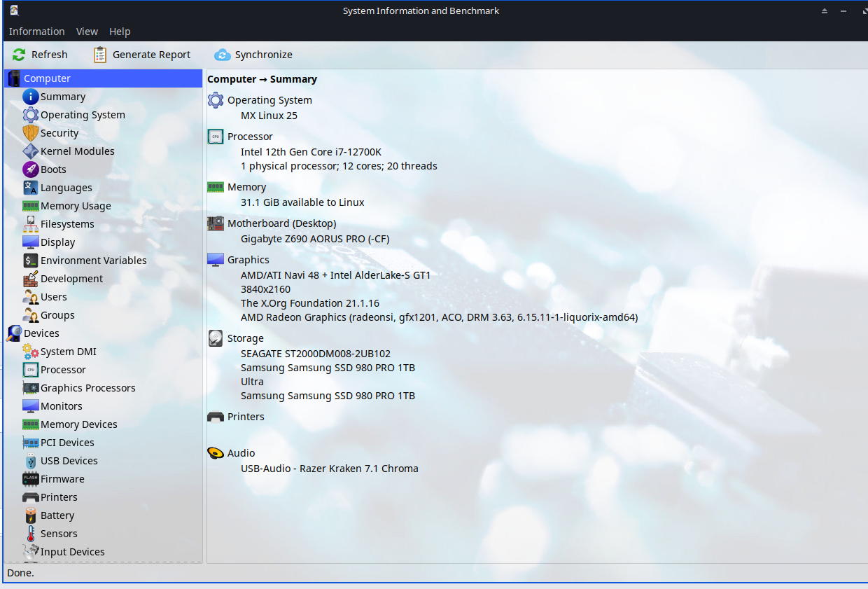Click the 'Done.' status bar message
The image size is (868, 589).
(20, 573)
